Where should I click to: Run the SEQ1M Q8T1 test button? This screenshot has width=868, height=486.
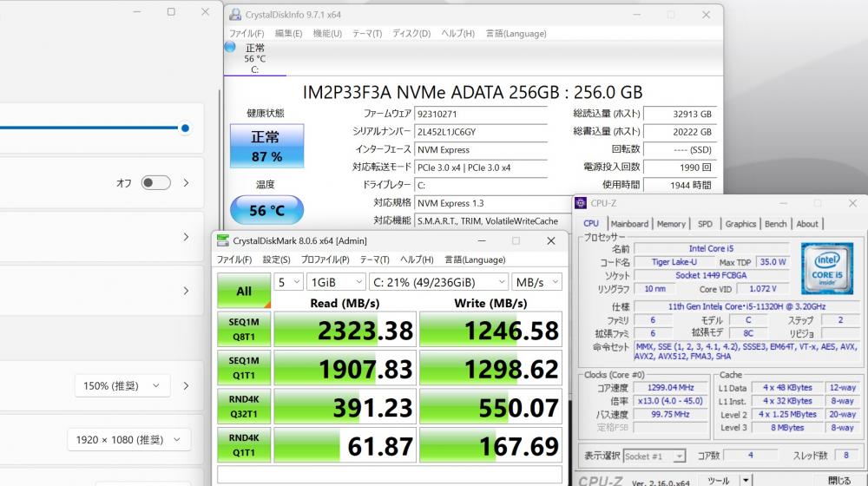point(244,329)
